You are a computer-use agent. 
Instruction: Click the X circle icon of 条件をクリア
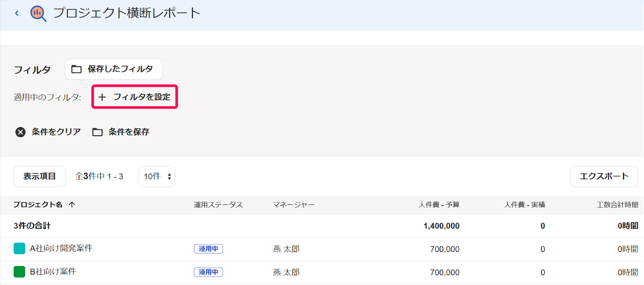[x=21, y=132]
